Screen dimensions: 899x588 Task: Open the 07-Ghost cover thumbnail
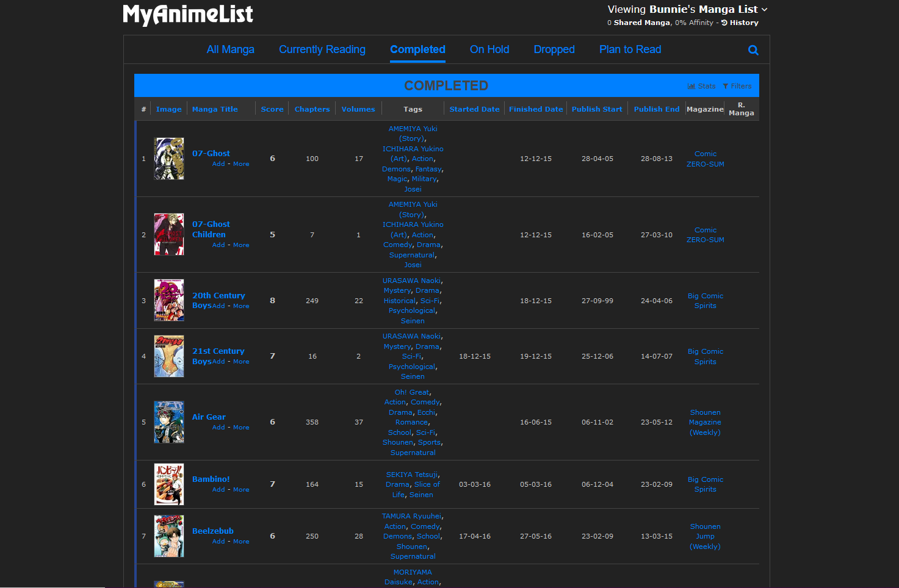click(x=169, y=159)
